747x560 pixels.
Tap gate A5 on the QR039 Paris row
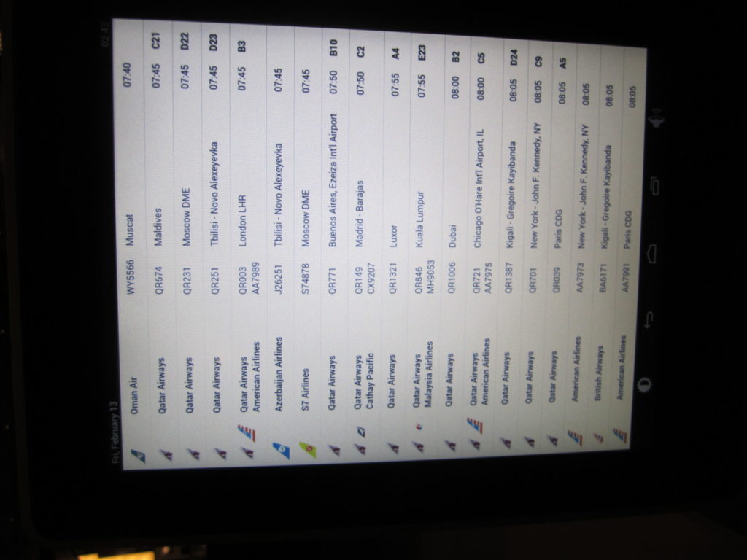(x=562, y=63)
